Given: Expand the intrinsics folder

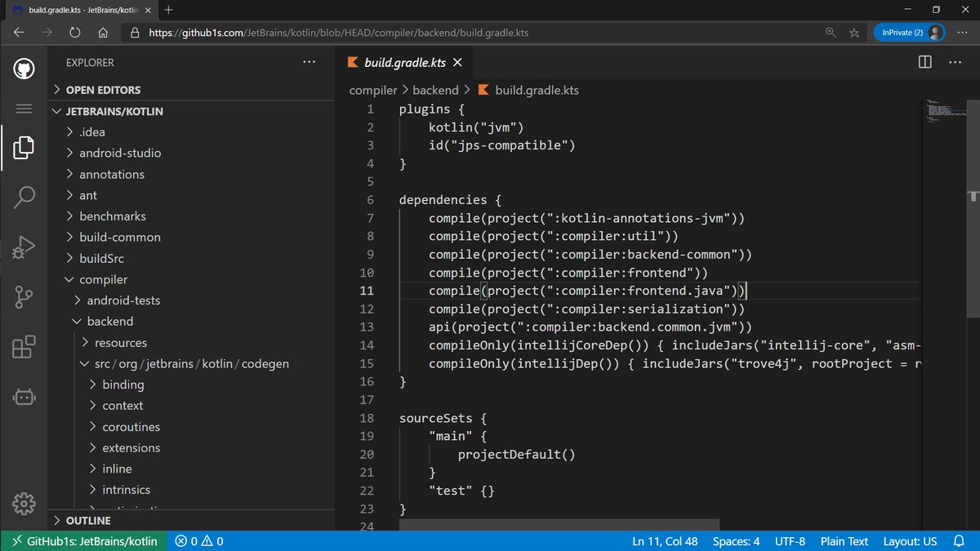Looking at the screenshot, I should [192, 490].
